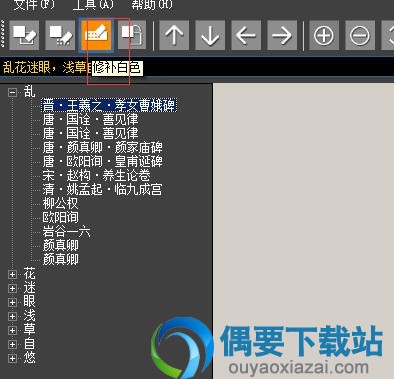The width and height of the screenshot is (394, 379).
Task: Select the 迷 node label
Action: point(29,288)
